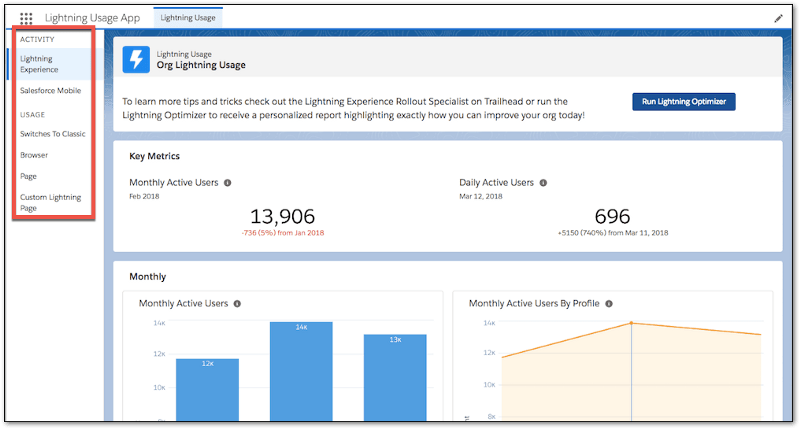800x429 pixels.
Task: Click the 13K bar in chart
Action: (395, 377)
